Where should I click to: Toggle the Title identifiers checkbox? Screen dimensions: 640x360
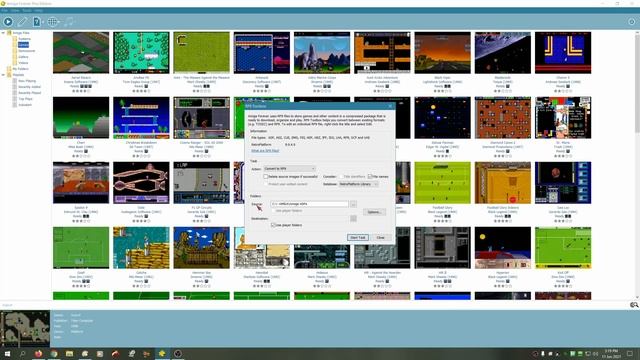[x=341, y=176]
